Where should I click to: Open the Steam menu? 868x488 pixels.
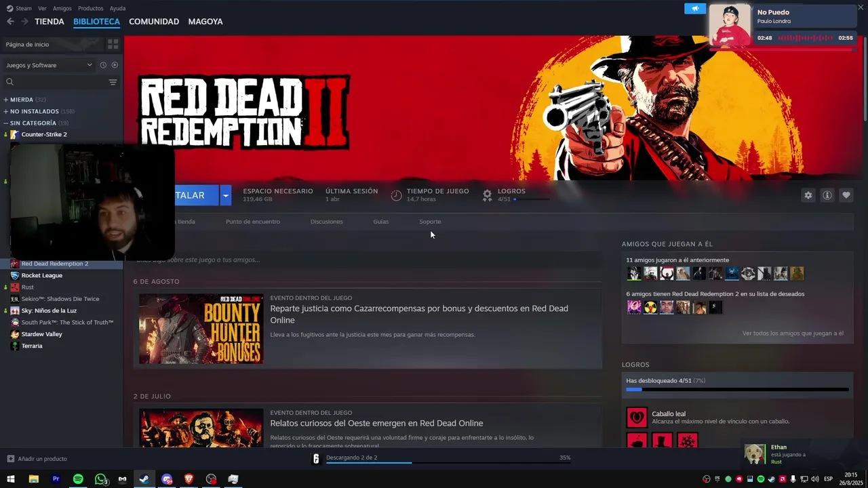[19, 8]
